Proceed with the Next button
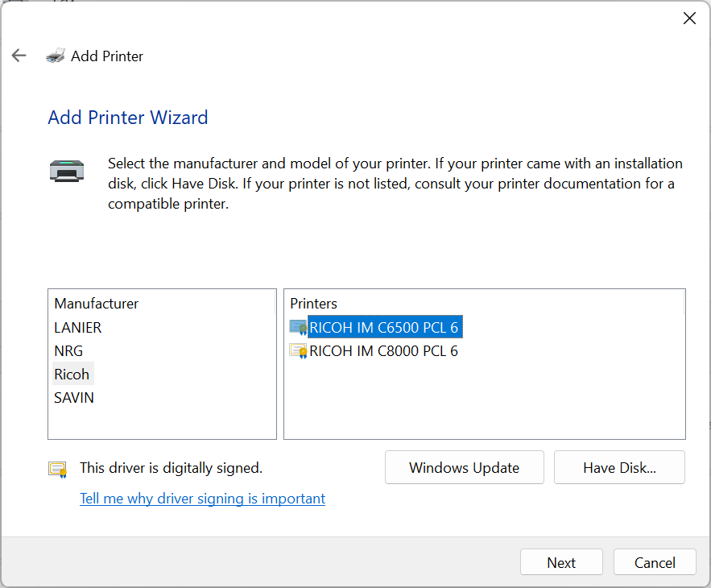Screen dimensions: 711x588 tap(561, 562)
